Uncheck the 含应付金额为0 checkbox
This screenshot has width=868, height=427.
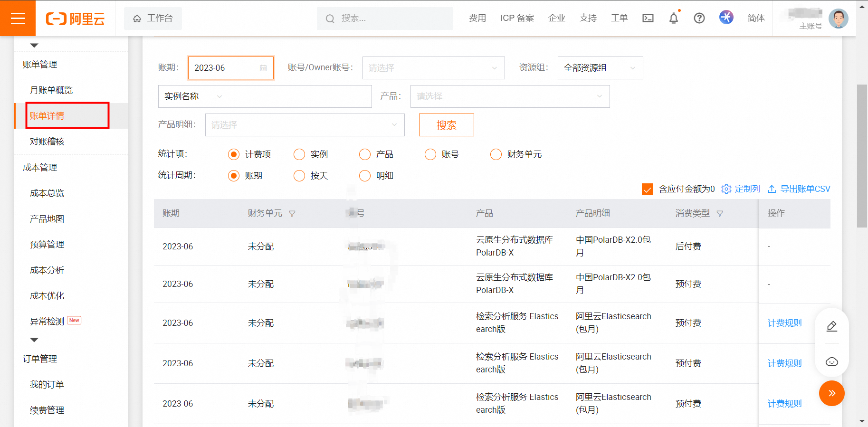click(x=647, y=189)
